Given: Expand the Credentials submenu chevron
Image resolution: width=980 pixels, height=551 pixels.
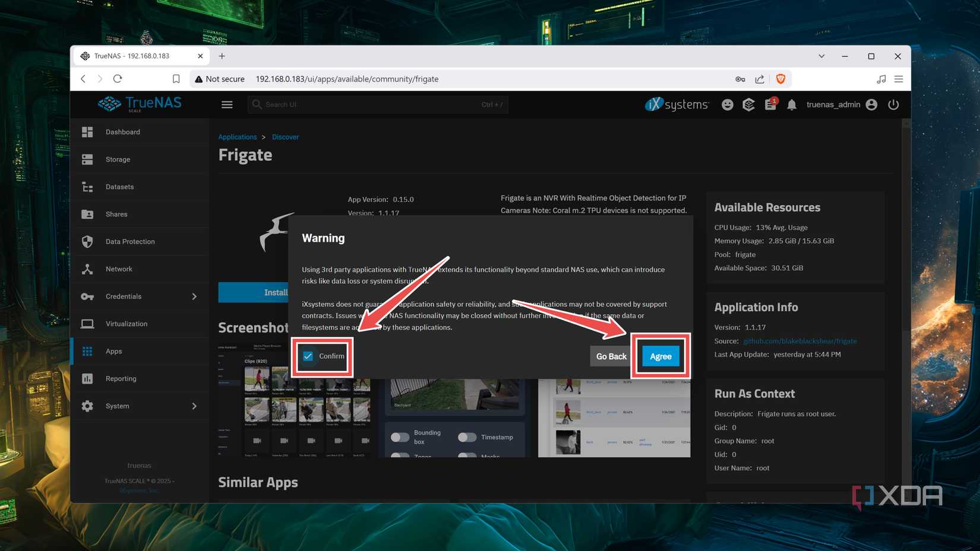Looking at the screenshot, I should click(194, 296).
